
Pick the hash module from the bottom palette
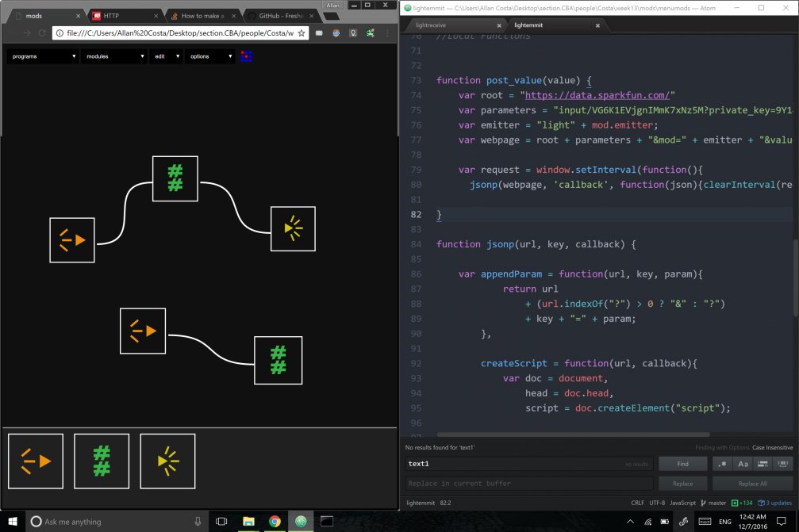pos(102,461)
